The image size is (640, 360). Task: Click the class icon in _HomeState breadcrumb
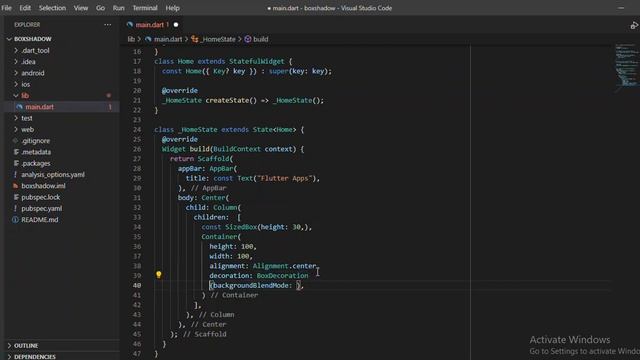(195, 39)
